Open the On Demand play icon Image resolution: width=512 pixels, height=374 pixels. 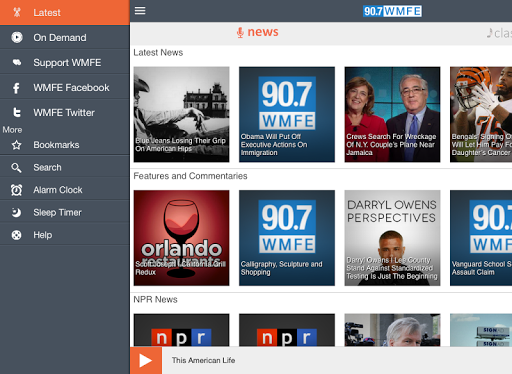click(17, 37)
